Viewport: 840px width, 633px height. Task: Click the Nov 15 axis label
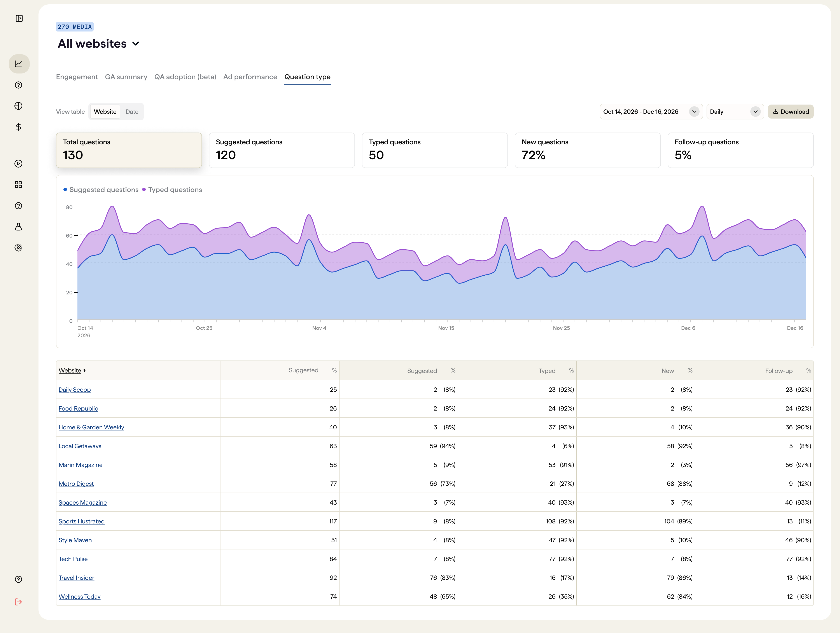pos(446,328)
